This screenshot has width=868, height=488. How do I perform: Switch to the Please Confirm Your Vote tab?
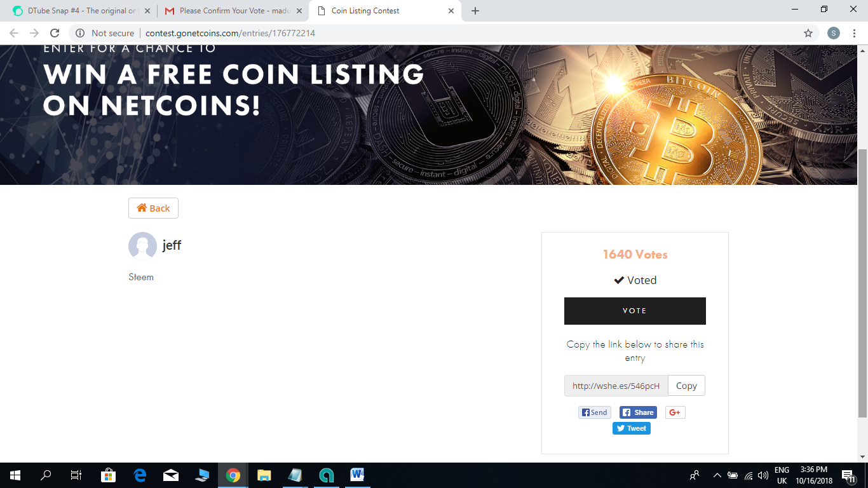coord(231,11)
